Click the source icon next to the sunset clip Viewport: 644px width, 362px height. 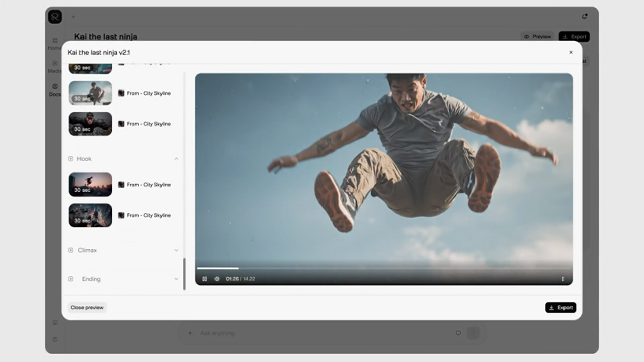coord(121,185)
